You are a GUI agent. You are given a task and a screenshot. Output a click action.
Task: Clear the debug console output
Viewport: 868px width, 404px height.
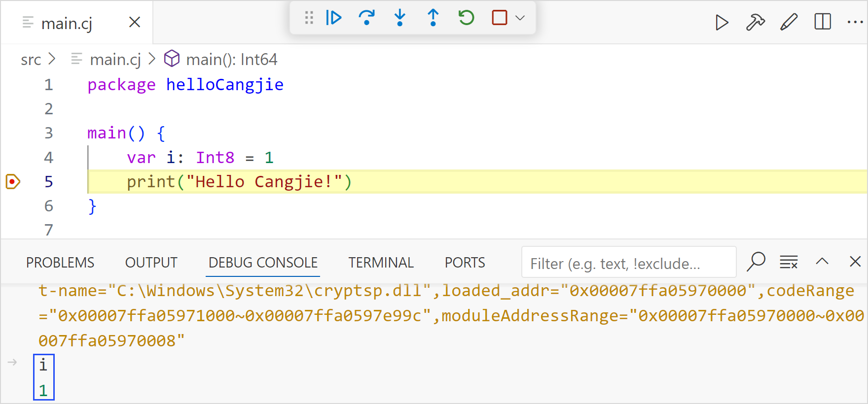pos(789,262)
